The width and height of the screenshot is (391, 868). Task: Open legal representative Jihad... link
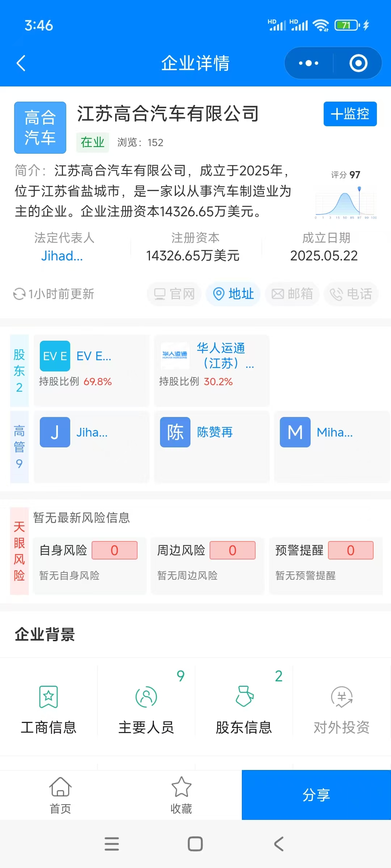click(x=62, y=256)
